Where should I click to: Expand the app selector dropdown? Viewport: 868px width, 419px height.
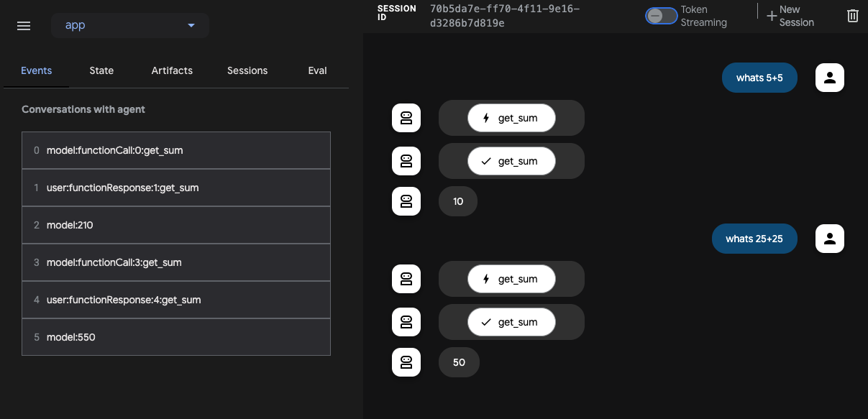pos(130,25)
